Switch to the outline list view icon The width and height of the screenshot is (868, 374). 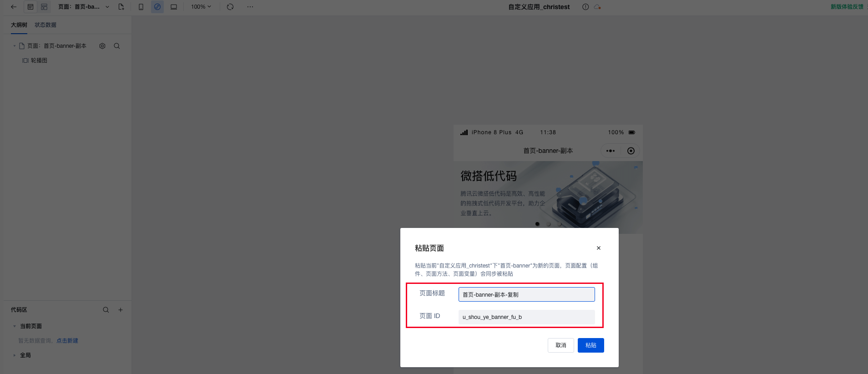click(30, 7)
